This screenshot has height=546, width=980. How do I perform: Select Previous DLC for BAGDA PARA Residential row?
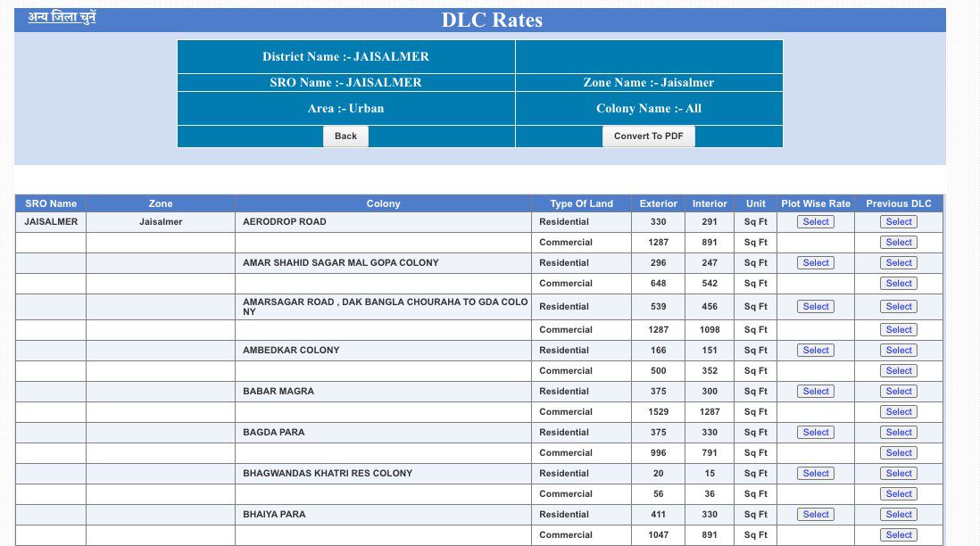point(899,433)
